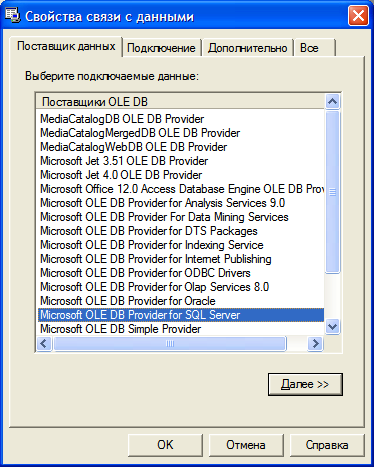This screenshot has height=467, width=374.
Task: Pick MediaCatalogDB OLE DB Provider entry
Action: [x=122, y=119]
